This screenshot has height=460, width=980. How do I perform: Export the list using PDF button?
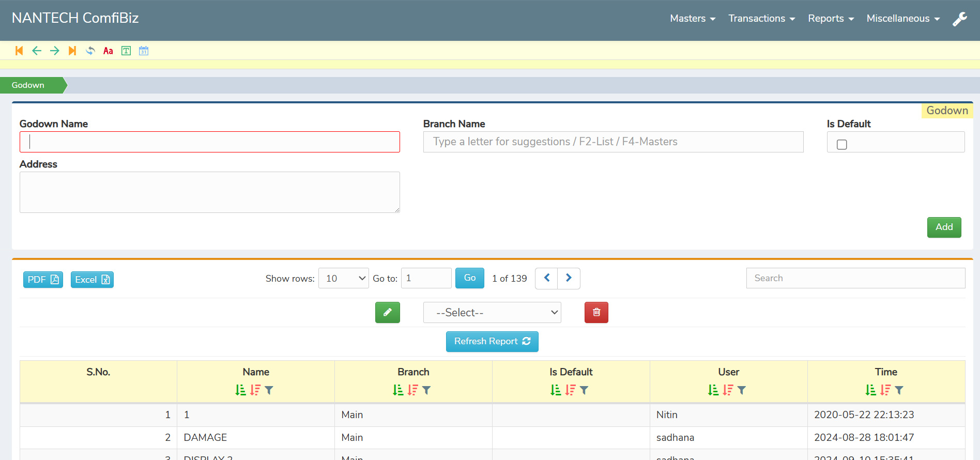tap(43, 280)
